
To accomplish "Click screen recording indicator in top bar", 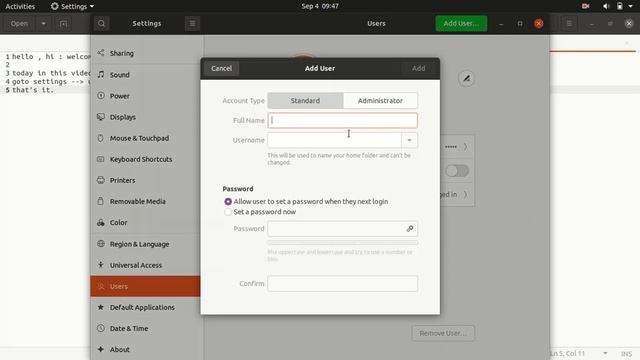I will coord(585,6).
